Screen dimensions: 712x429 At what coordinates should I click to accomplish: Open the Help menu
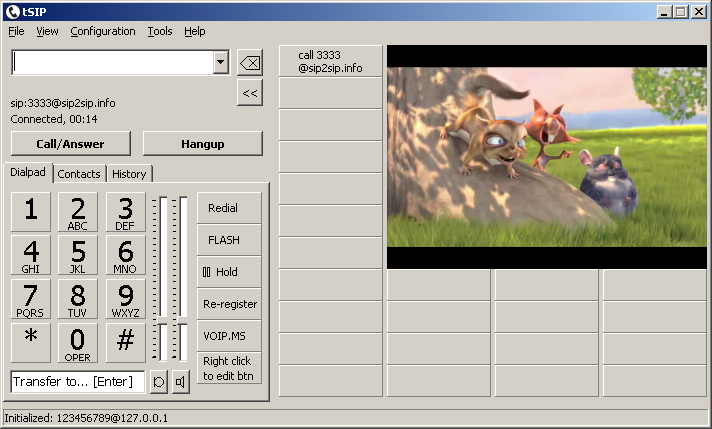(194, 31)
